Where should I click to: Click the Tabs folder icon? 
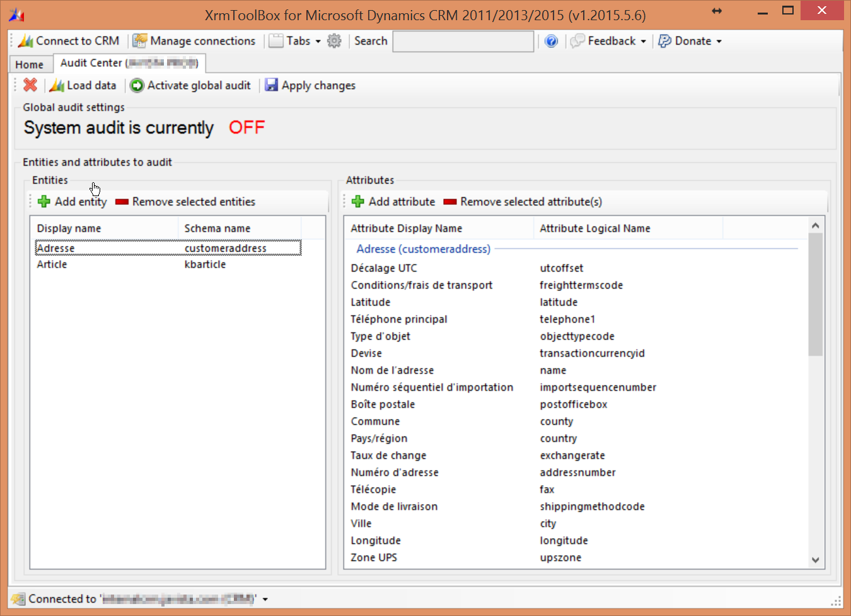point(276,41)
